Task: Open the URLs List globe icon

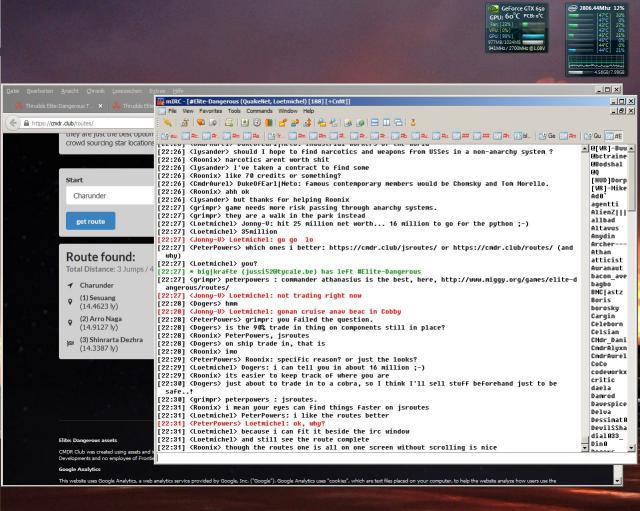Action: 360,122
